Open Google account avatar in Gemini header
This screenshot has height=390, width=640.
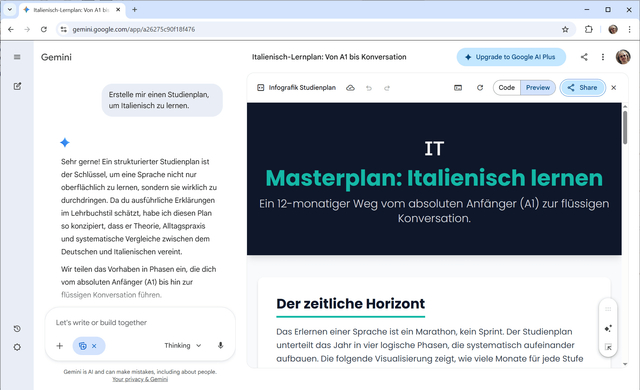pyautogui.click(x=623, y=57)
